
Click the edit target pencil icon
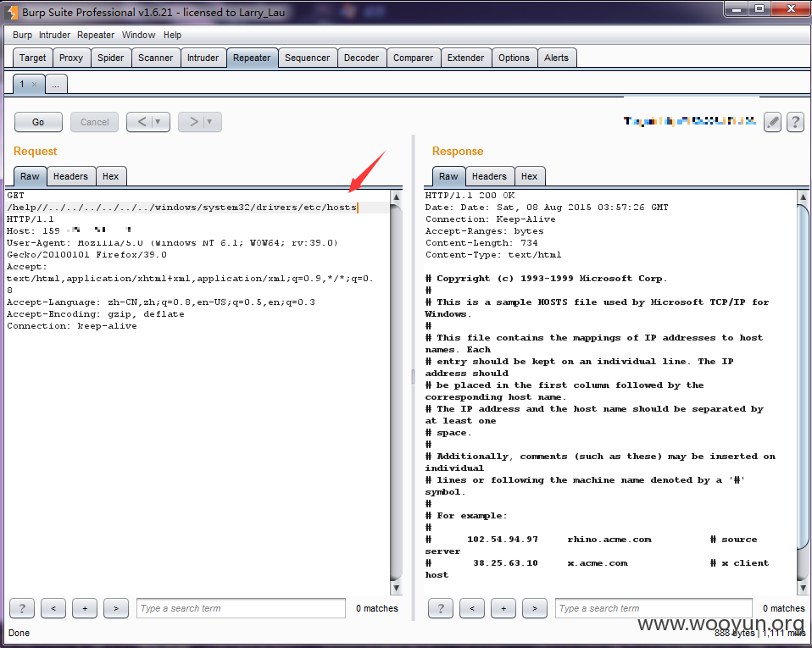772,123
